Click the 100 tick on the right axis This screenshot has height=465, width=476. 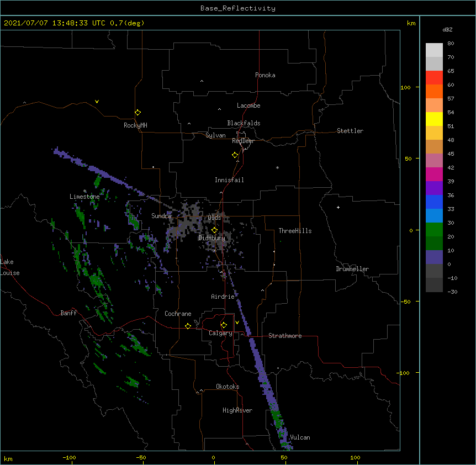405,87
